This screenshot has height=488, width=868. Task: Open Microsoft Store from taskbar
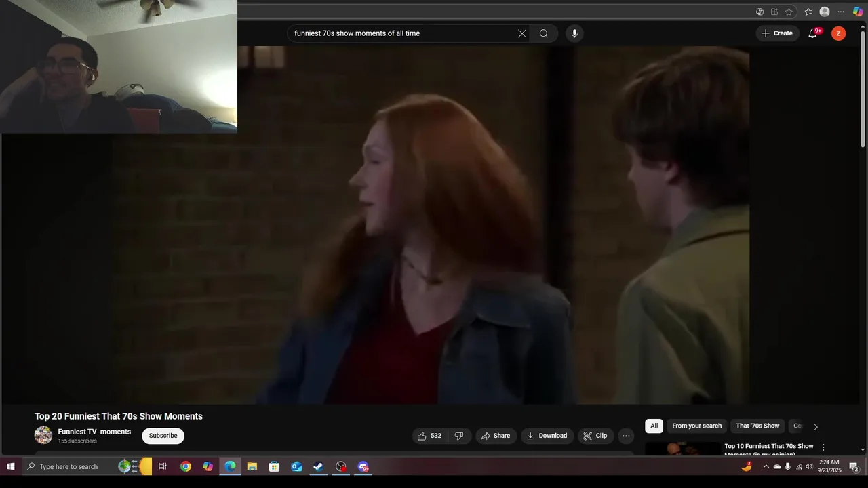click(x=275, y=466)
